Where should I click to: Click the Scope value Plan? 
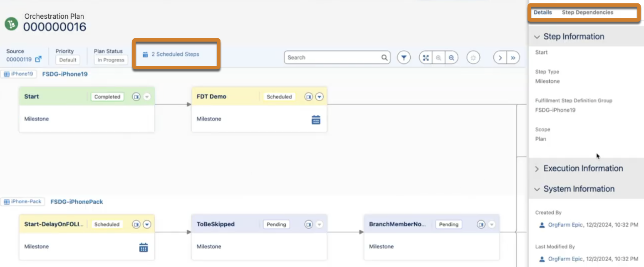click(x=540, y=139)
